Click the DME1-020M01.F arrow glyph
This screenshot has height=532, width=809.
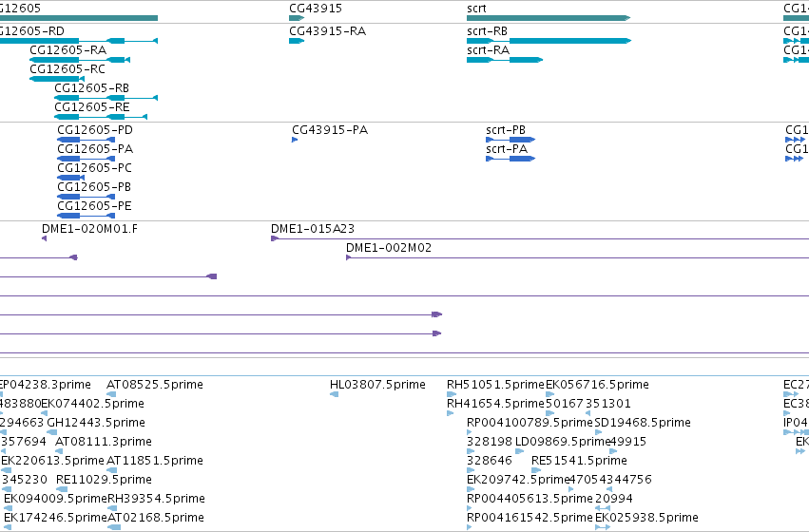pyautogui.click(x=45, y=238)
